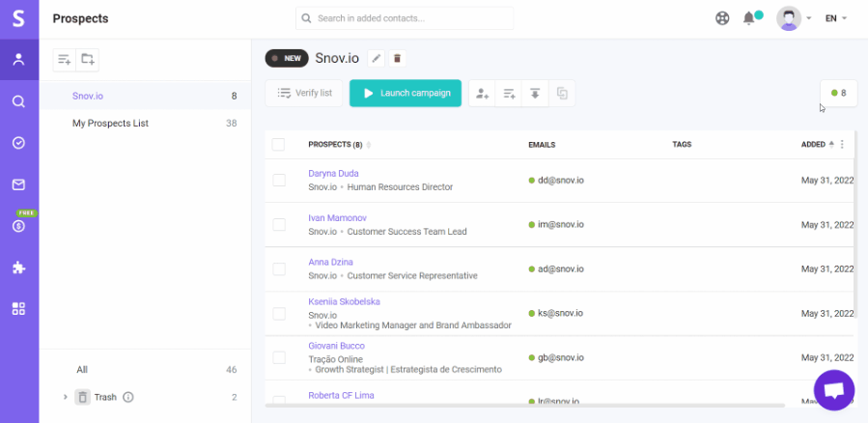
Task: Open Anna Dzina's profile link
Action: coord(330,262)
